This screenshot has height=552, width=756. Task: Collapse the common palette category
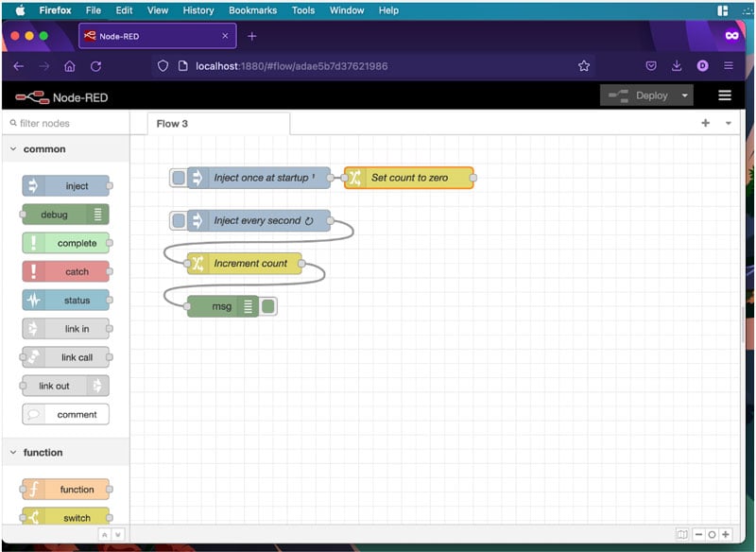point(13,149)
